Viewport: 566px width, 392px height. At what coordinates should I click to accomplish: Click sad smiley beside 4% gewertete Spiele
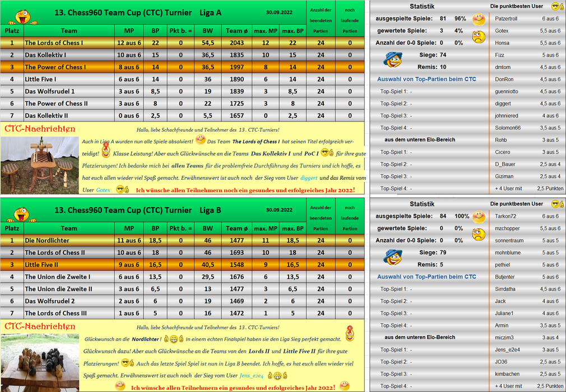(479, 37)
